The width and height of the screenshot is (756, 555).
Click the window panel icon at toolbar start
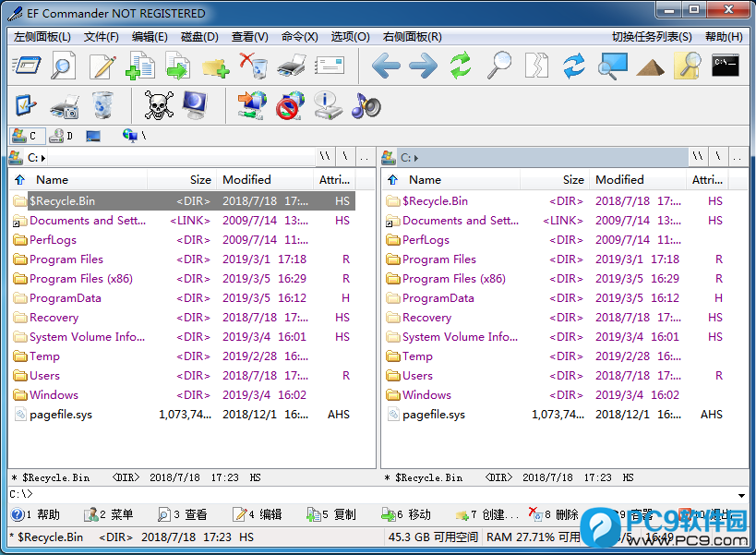click(26, 66)
